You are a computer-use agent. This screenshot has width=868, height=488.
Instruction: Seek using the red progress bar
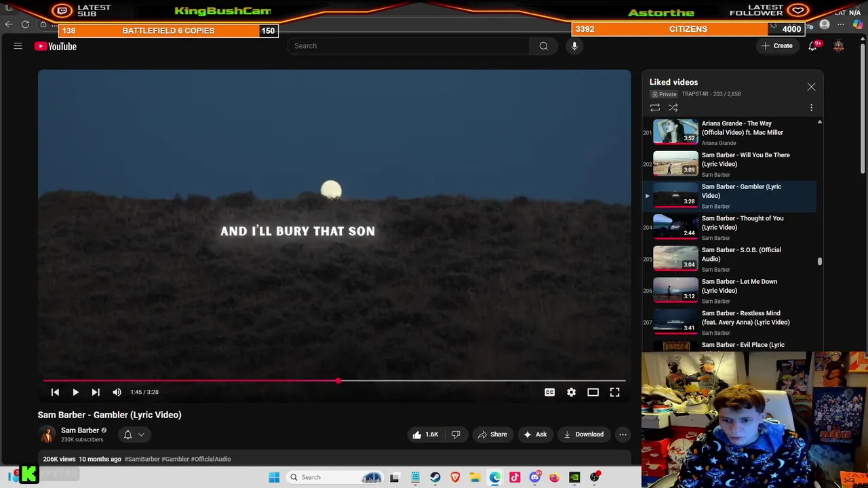(x=334, y=381)
